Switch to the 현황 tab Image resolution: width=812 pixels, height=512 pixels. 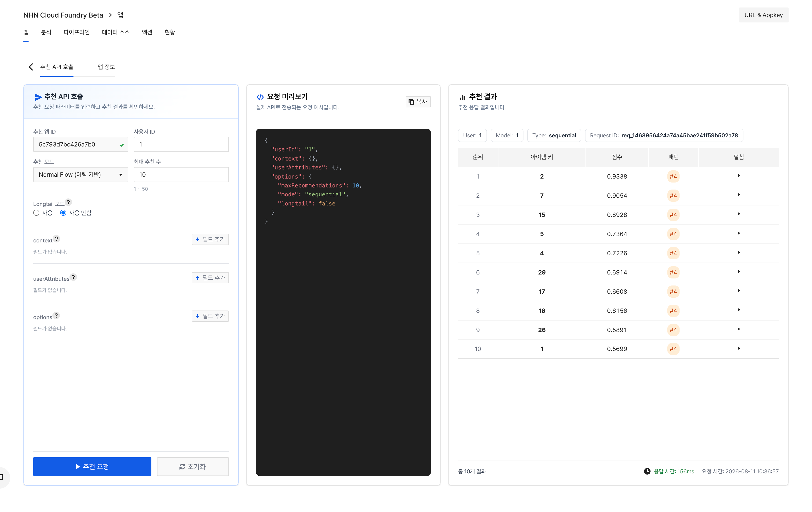coord(170,32)
